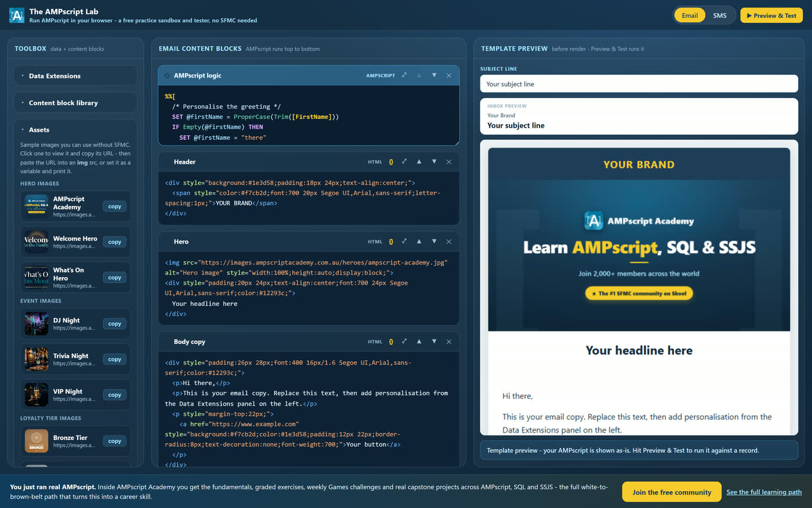The image size is (812, 508).
Task: View the VIP Night asset thumbnail
Action: pyautogui.click(x=37, y=395)
